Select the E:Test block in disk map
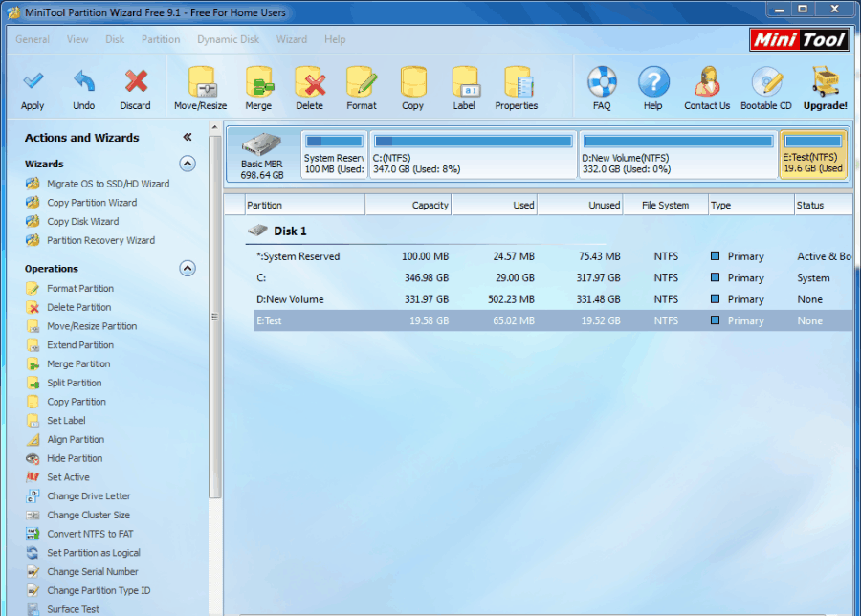 813,155
